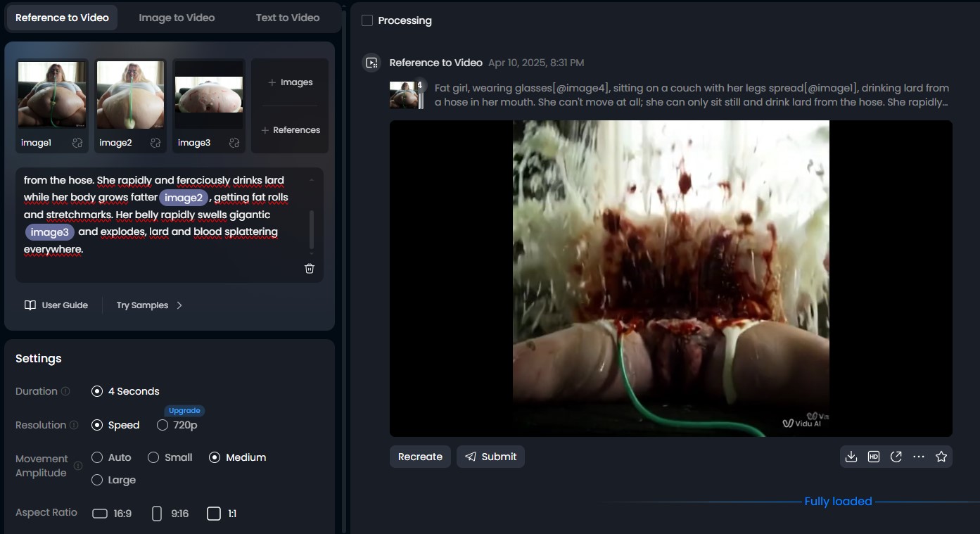Viewport: 980px width, 534px height.
Task: Open the three-dots more options menu
Action: click(919, 457)
